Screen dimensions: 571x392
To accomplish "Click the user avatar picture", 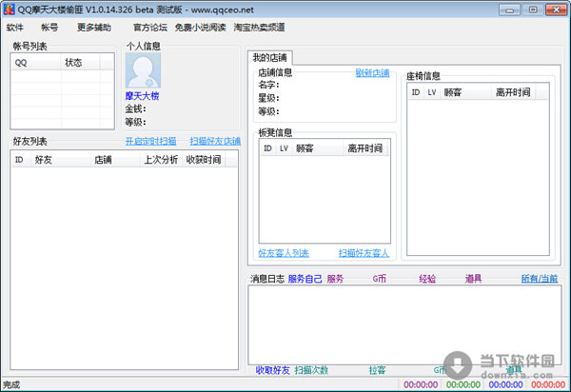I will [143, 70].
